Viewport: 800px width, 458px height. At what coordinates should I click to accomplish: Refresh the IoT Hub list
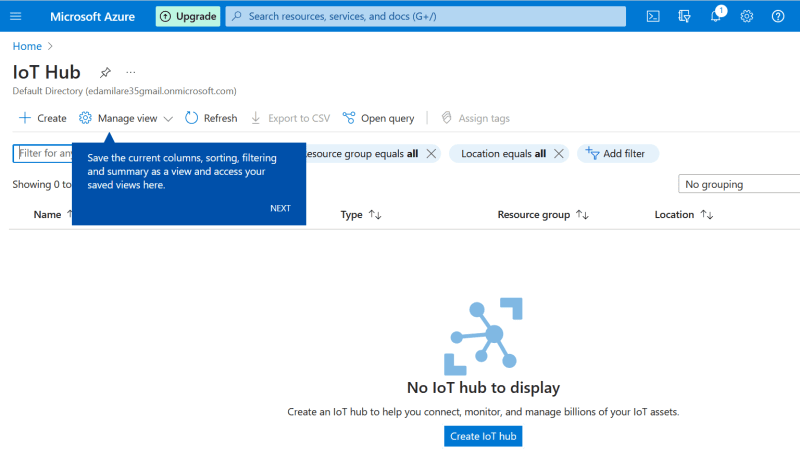point(211,118)
